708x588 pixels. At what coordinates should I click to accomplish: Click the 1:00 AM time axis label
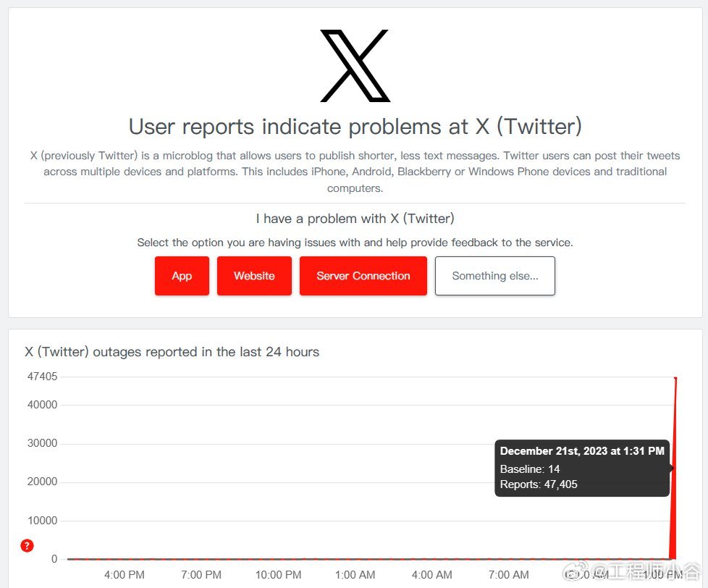355,575
